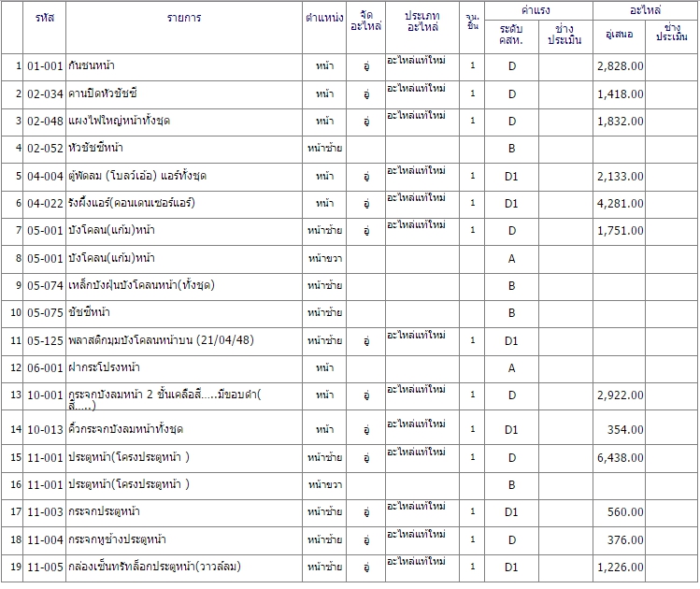Click code 10-001 in row 13
Image resolution: width=700 pixels, height=589 pixels.
point(45,395)
